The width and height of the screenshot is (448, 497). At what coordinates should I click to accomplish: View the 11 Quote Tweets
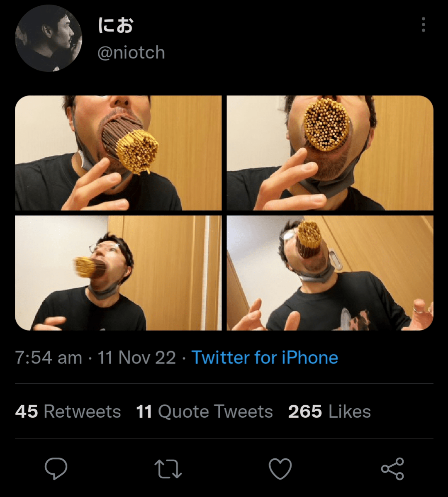(205, 412)
